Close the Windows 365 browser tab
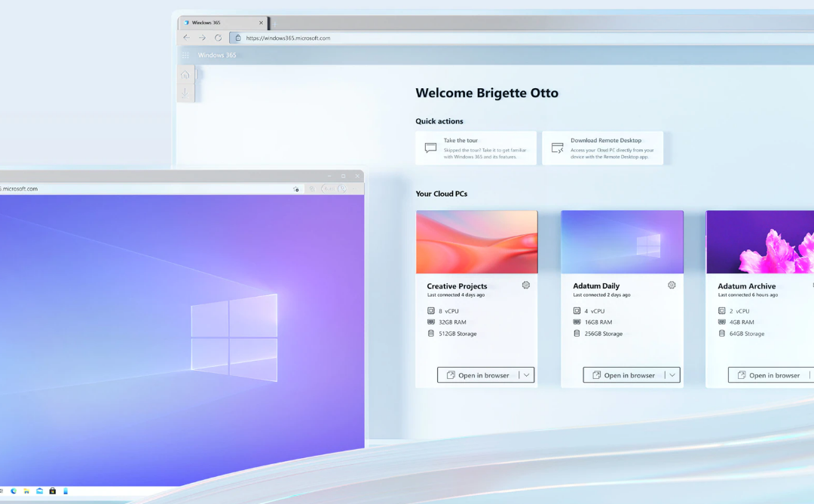814x504 pixels. click(261, 23)
